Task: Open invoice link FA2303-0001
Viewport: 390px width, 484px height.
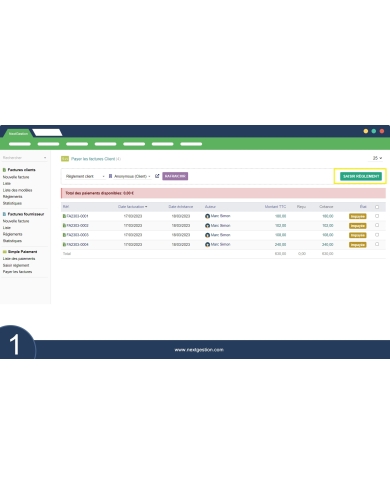Action: pos(77,216)
